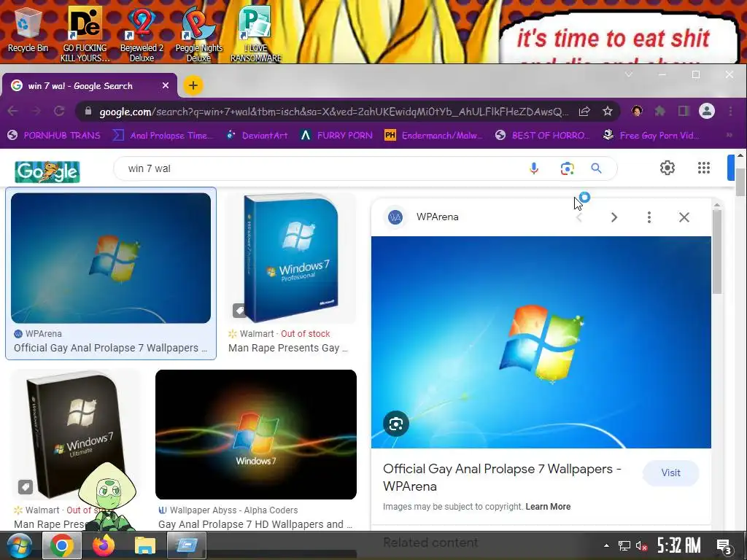Go to next image with the right chevron
This screenshot has width=747, height=560.
click(x=614, y=217)
